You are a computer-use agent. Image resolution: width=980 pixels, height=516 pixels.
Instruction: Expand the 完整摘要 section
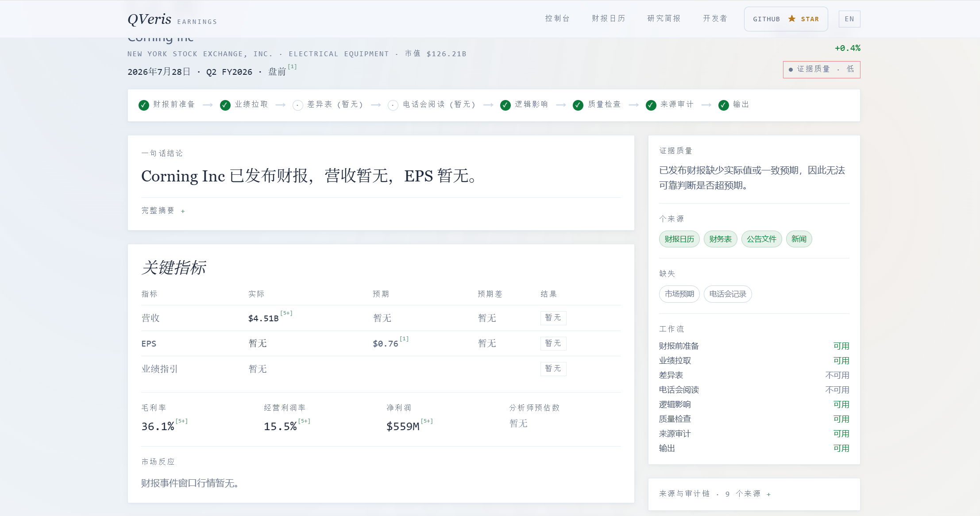click(163, 211)
